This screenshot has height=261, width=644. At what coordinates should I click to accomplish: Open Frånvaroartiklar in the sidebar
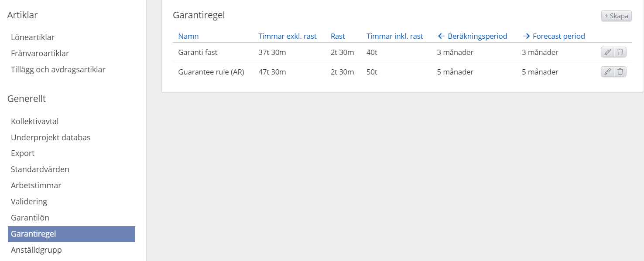pyautogui.click(x=40, y=54)
